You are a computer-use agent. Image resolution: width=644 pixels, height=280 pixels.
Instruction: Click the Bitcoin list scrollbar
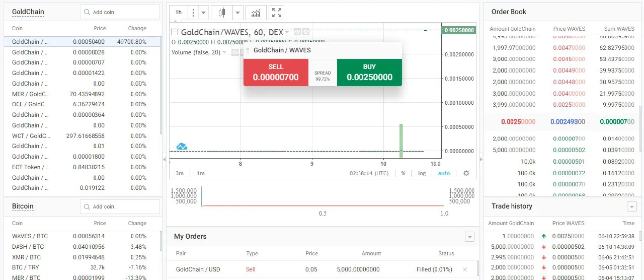tap(160, 242)
